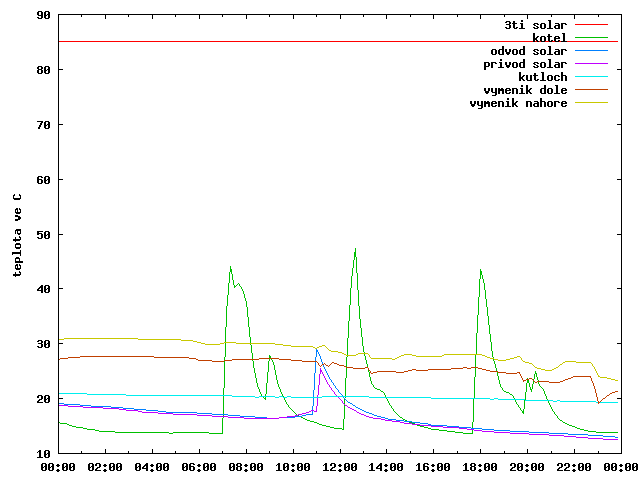Viewport: 640px width, 480px height.
Task: Click the y-axis title 'teplota ve C'
Action: 17,235
